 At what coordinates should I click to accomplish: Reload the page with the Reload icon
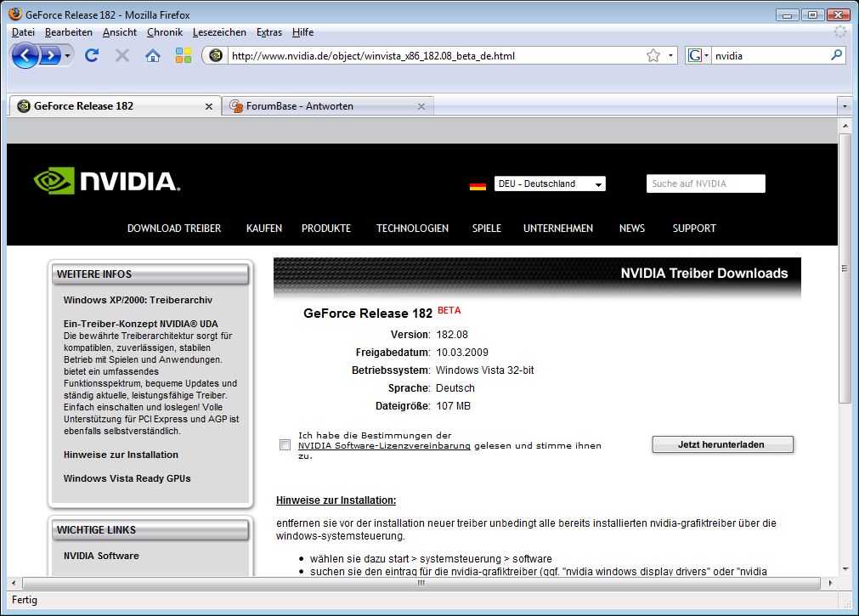(x=92, y=55)
